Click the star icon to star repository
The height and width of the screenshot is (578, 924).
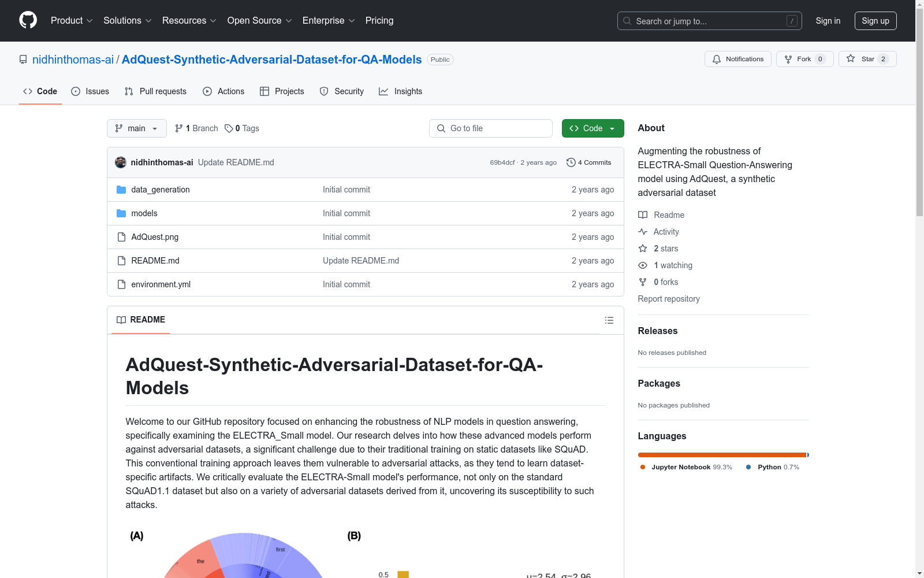(851, 58)
